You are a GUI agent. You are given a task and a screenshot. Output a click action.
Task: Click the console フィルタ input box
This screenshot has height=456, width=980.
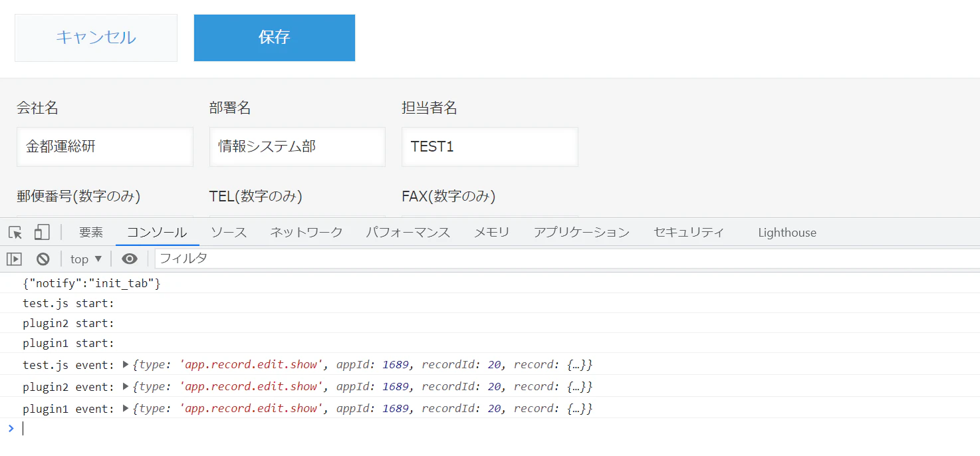(567, 259)
